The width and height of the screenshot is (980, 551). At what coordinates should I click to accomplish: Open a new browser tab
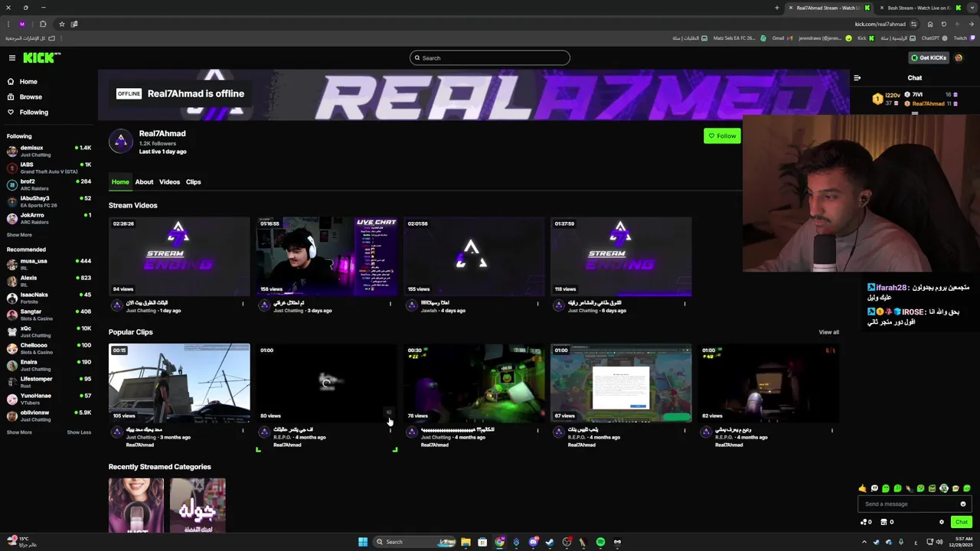pyautogui.click(x=776, y=8)
